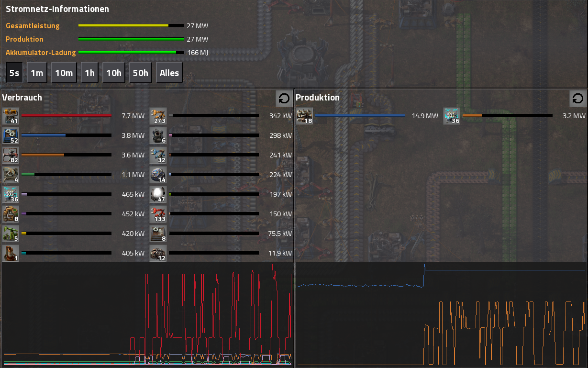Show all data with the Alles button
Viewport: 588px width, 368px height.
point(169,73)
